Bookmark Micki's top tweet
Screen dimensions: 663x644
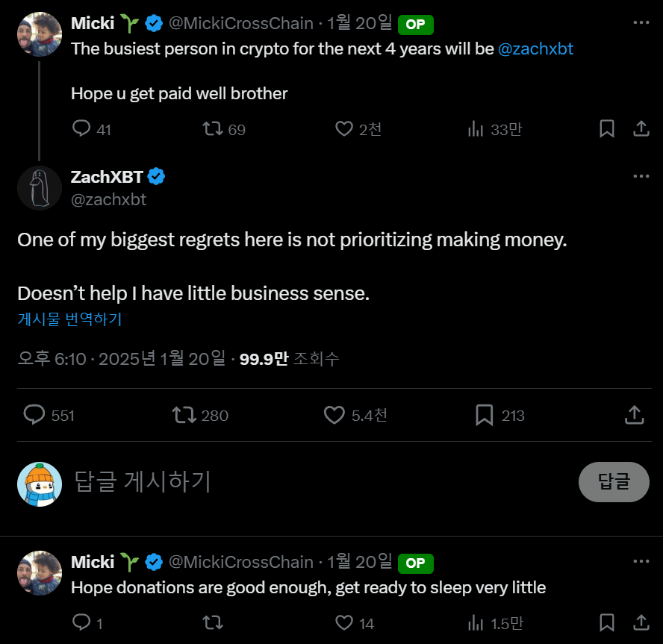607,129
